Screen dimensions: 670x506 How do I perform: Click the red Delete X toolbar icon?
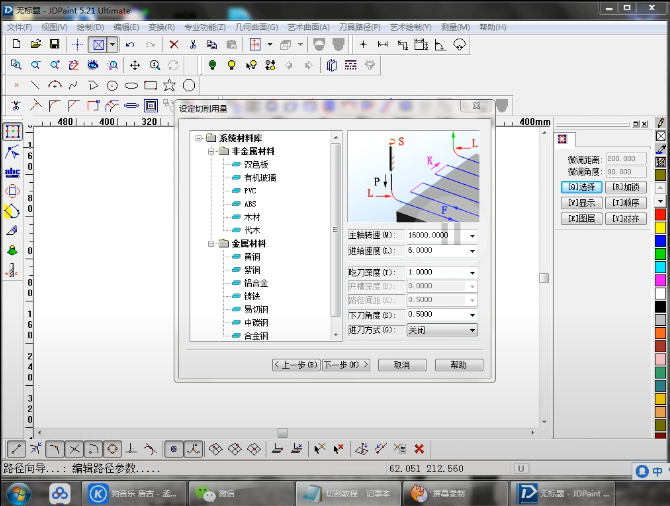(x=174, y=45)
